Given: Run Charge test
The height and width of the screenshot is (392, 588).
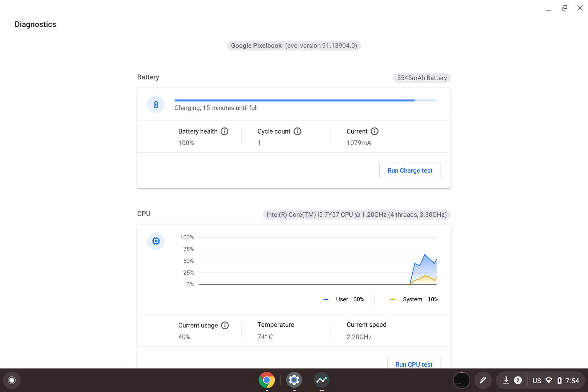Looking at the screenshot, I should click(410, 171).
